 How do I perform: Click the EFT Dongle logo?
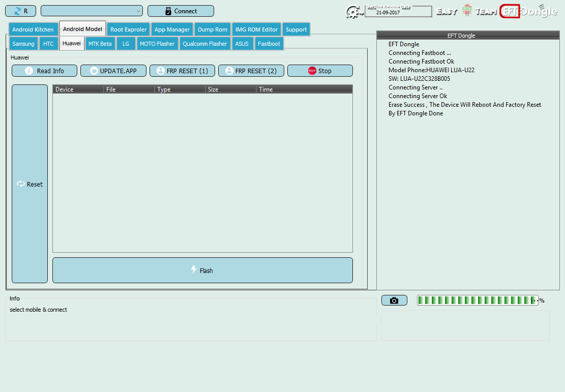(529, 11)
